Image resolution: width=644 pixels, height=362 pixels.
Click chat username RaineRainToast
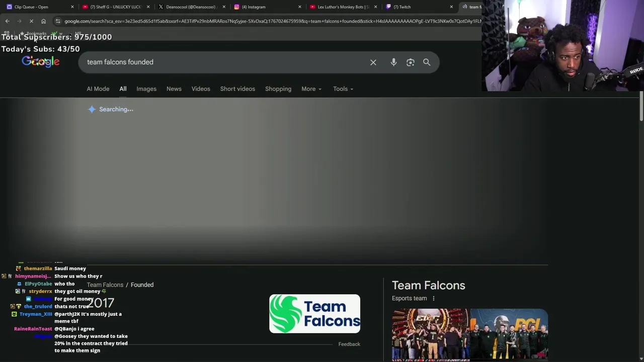coord(33,329)
